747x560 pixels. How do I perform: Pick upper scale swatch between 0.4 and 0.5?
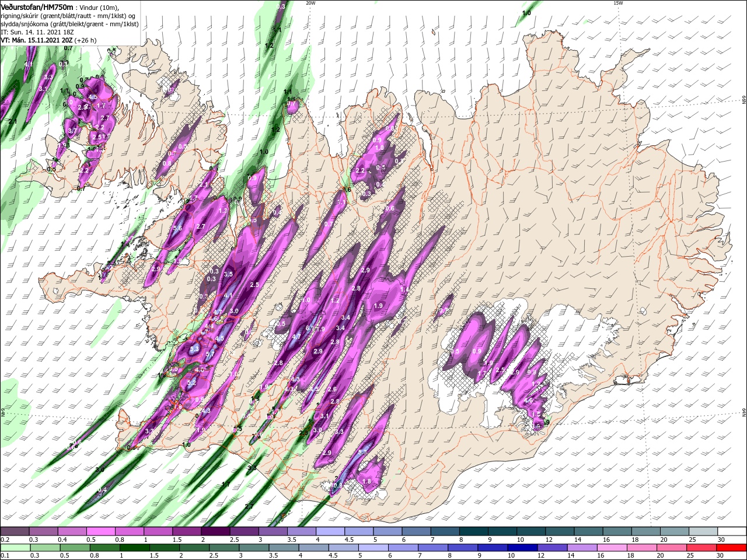click(x=72, y=531)
